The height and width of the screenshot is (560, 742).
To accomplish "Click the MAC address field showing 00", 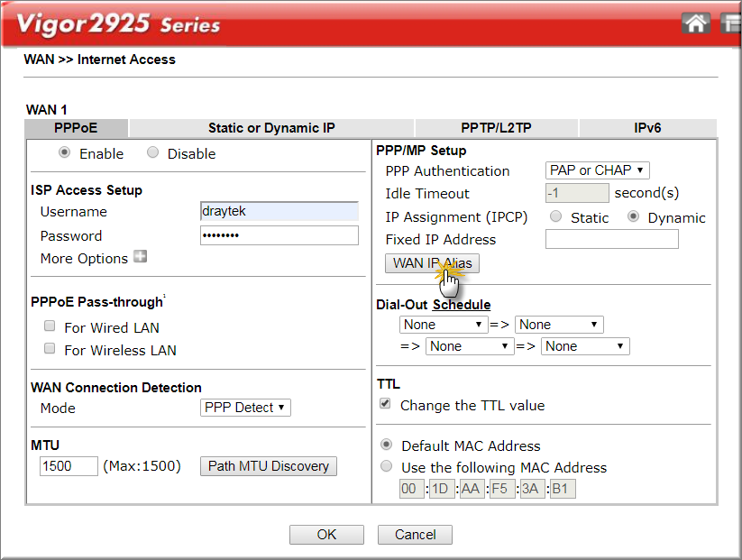I will [x=411, y=489].
